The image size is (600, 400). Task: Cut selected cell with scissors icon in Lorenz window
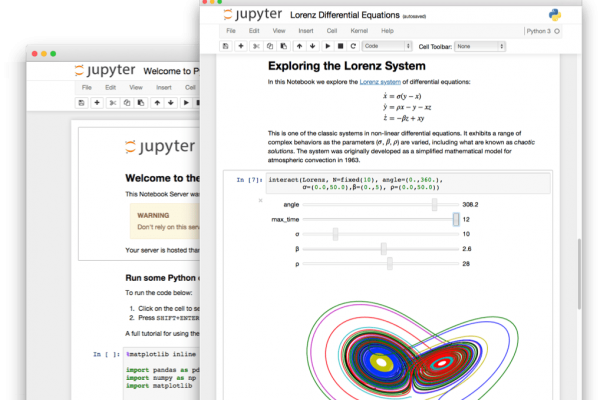coord(256,46)
